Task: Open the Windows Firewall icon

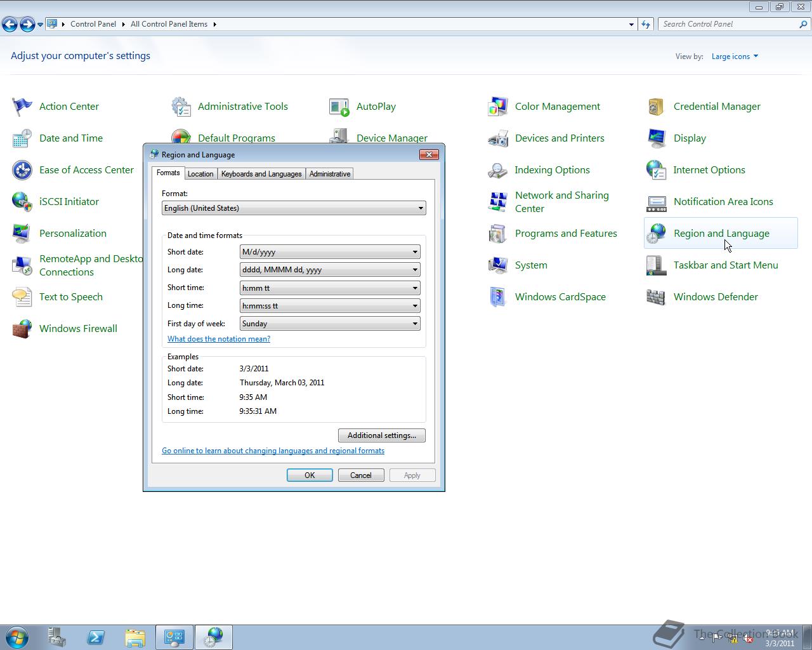Action: tap(22, 329)
